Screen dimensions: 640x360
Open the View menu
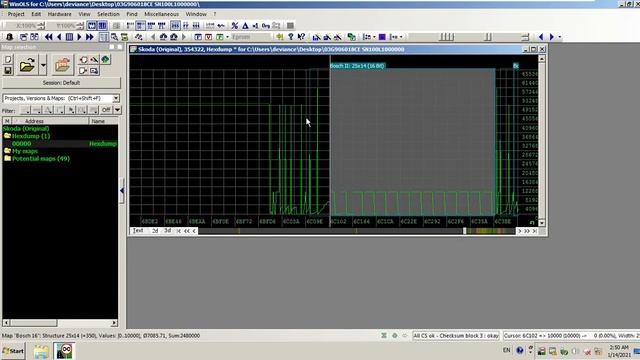84,14
